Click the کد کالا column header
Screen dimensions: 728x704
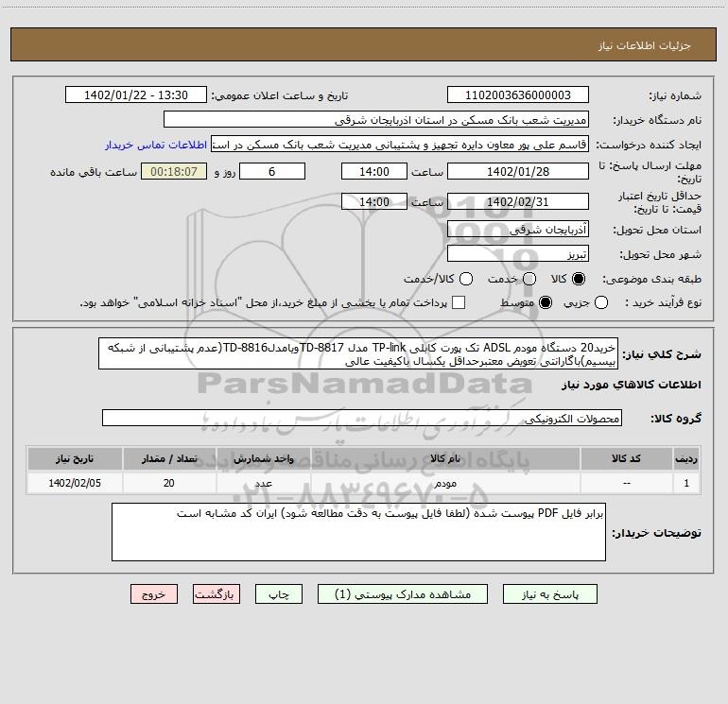626,459
